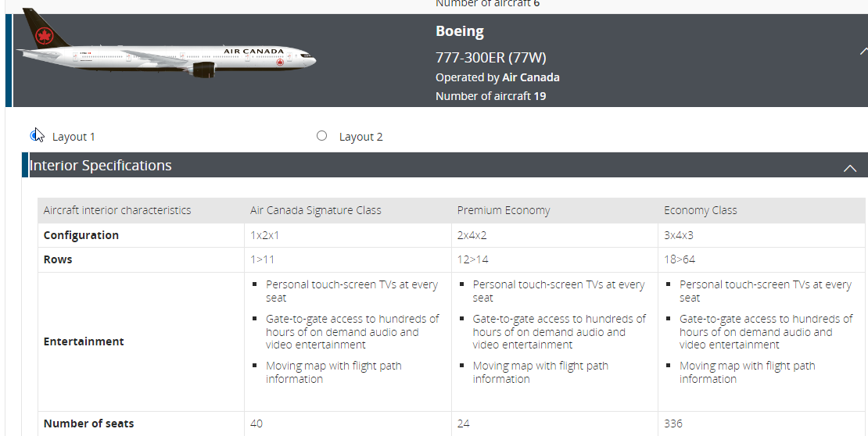The width and height of the screenshot is (868, 436).
Task: Click the 336 Economy seats value
Action: 673,423
